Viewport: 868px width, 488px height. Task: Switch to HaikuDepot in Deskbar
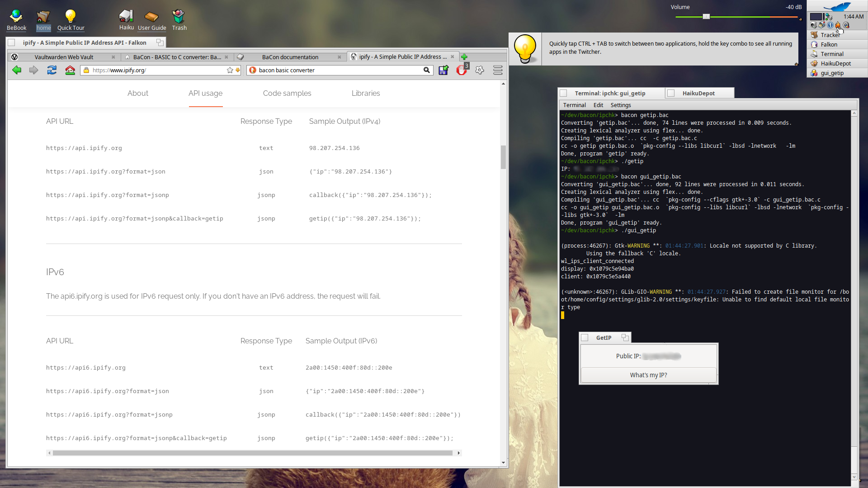coord(837,63)
